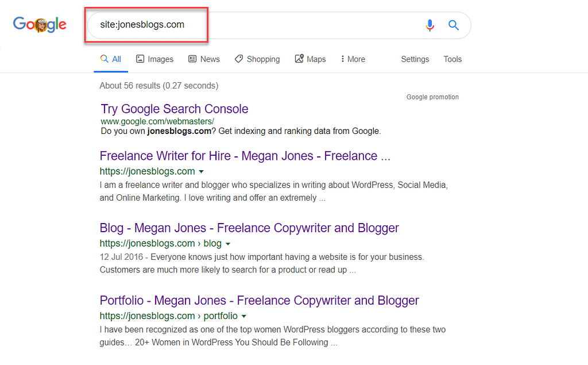The image size is (588, 365).
Task: Click the magnifying glass search icon
Action: pyautogui.click(x=454, y=25)
